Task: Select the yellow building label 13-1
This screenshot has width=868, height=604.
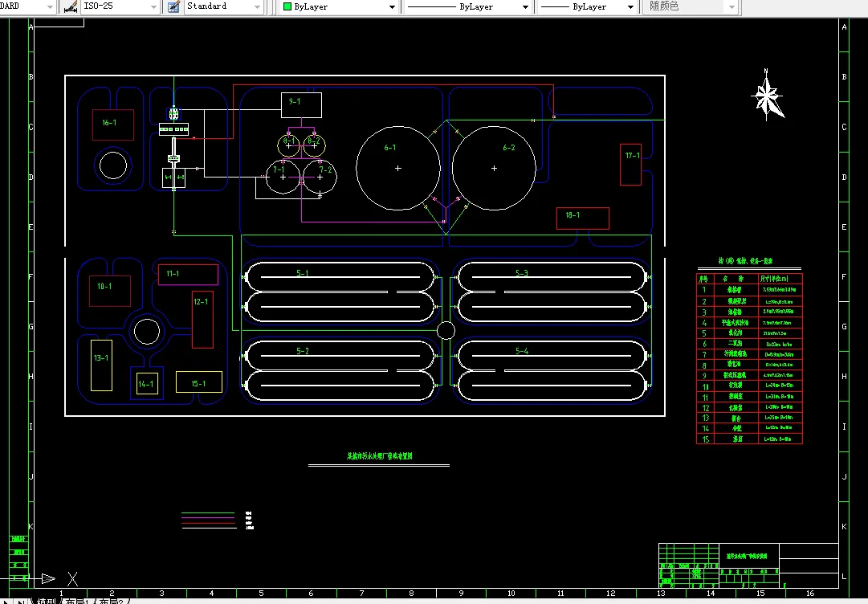Action: click(100, 358)
